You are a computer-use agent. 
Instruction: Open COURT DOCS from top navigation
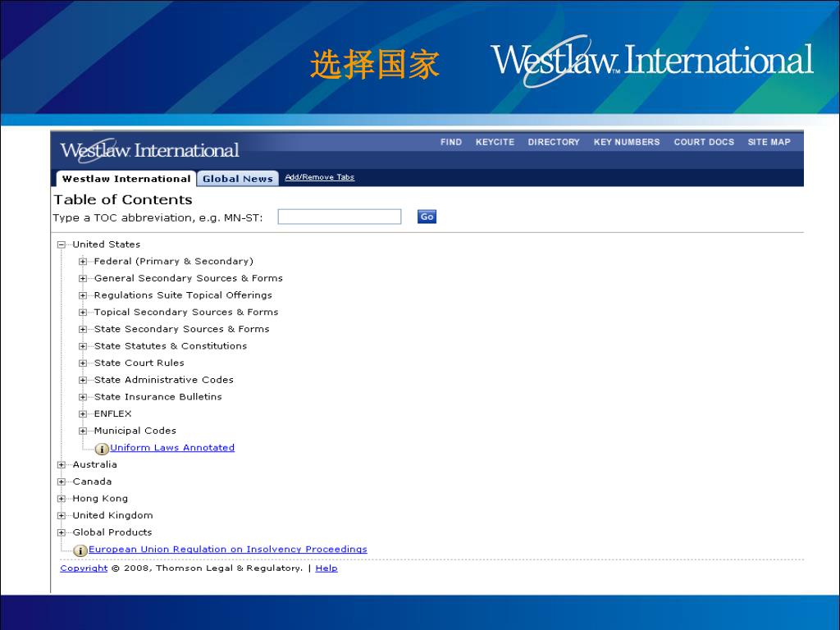pyautogui.click(x=704, y=142)
